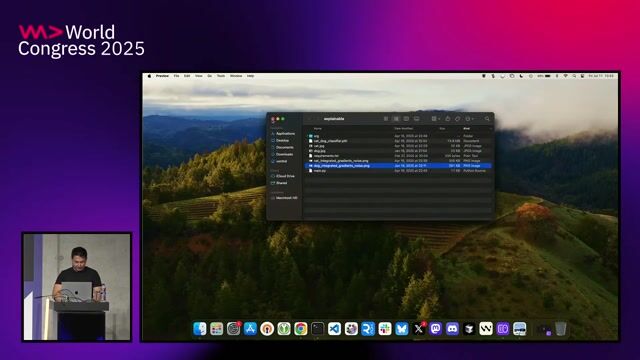The image size is (640, 360).
Task: Open the action (ellipsis) menu in Finder toolbar
Action: 469,119
